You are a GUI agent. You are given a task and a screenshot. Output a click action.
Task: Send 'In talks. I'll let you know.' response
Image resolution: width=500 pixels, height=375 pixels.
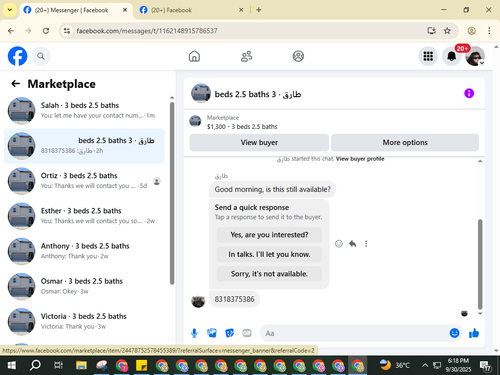269,254
